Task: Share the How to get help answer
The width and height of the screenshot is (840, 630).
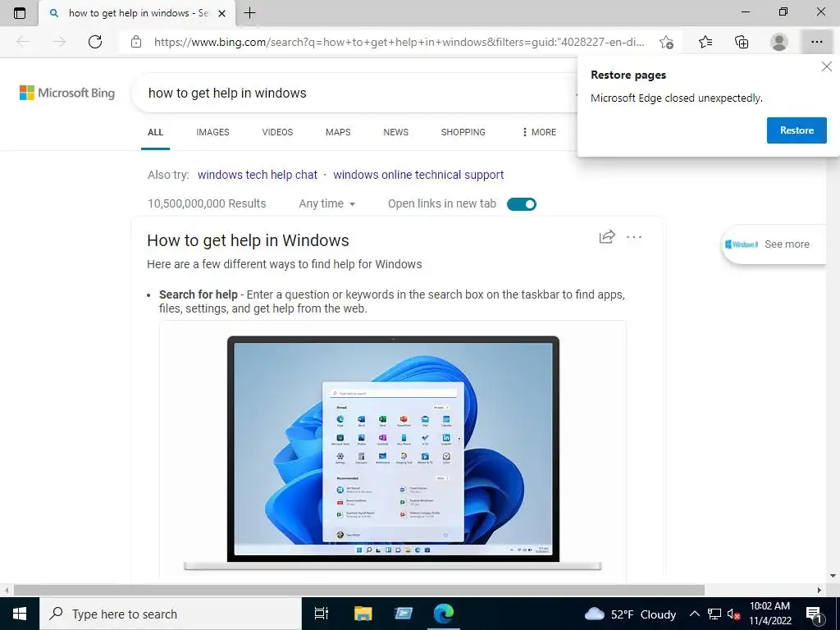Action: [x=607, y=237]
